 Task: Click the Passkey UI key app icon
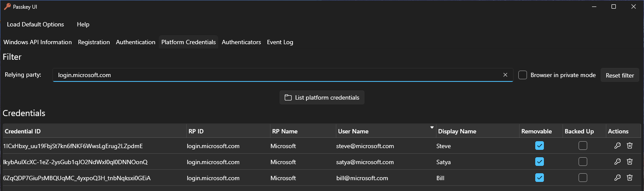coord(7,6)
